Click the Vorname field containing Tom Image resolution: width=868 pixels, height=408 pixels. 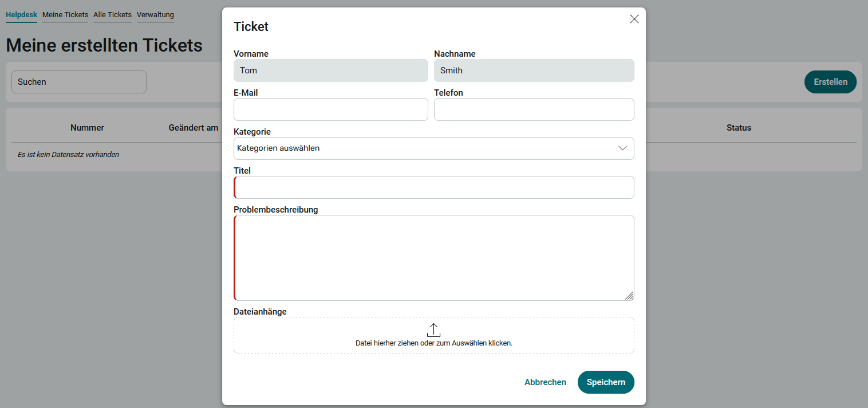(331, 70)
